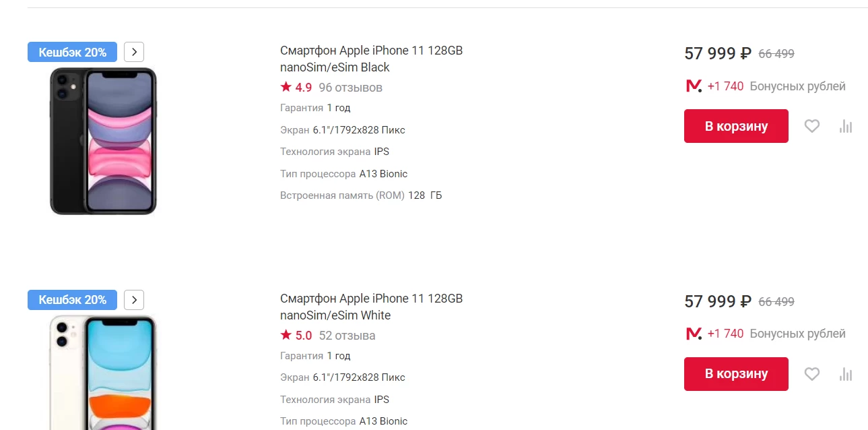Add black iPhone 11 to cart
This screenshot has height=430, width=868.
736,126
